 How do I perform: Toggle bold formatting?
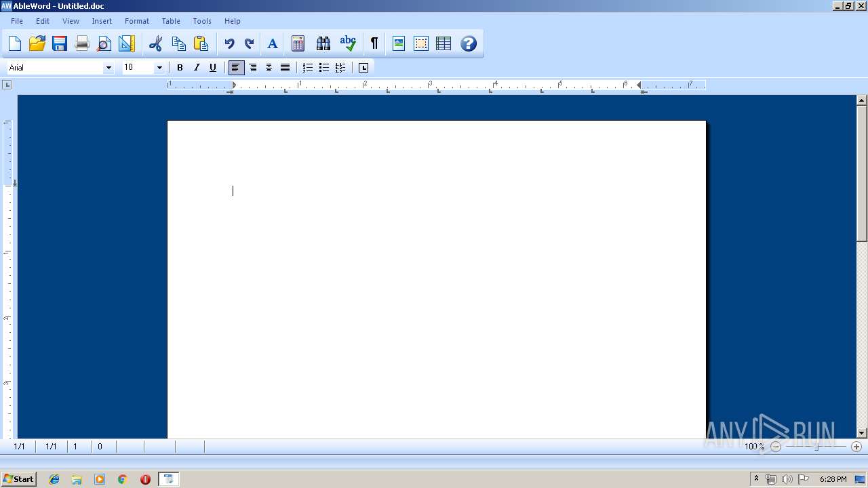[x=180, y=68]
